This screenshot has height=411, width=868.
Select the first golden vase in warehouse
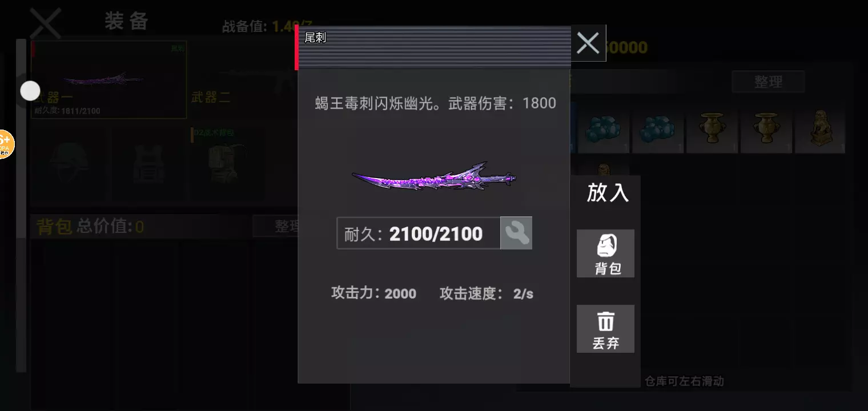coord(712,130)
